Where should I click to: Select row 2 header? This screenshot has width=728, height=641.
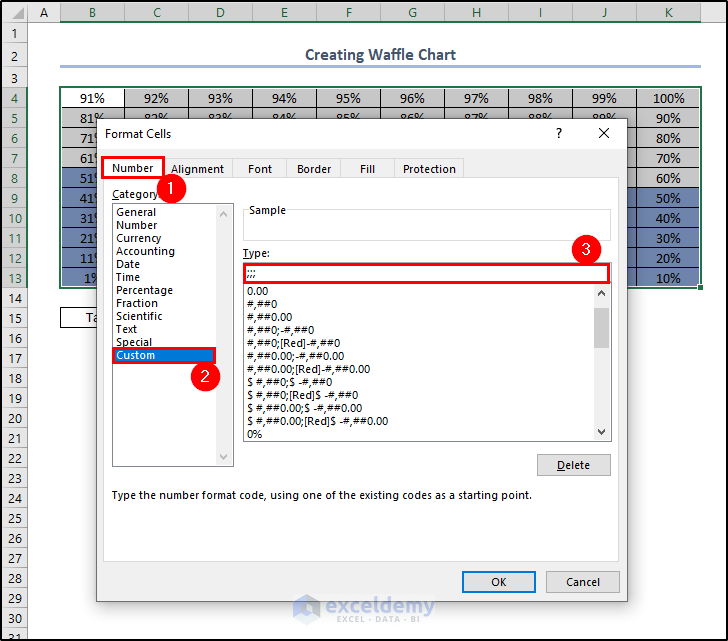tap(14, 57)
